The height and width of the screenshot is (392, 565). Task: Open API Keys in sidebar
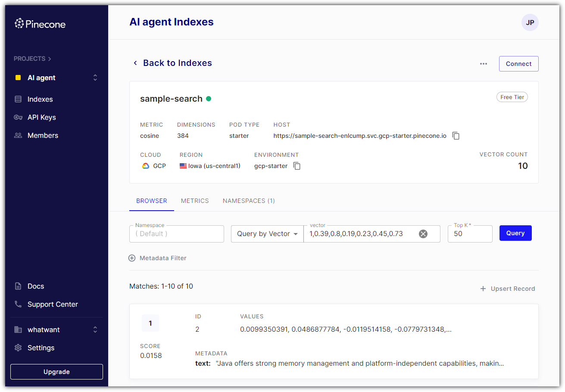pos(41,117)
